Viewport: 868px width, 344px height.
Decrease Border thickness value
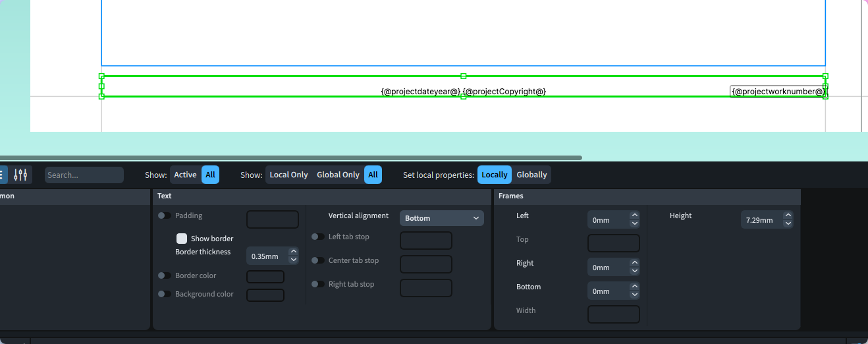tap(294, 260)
